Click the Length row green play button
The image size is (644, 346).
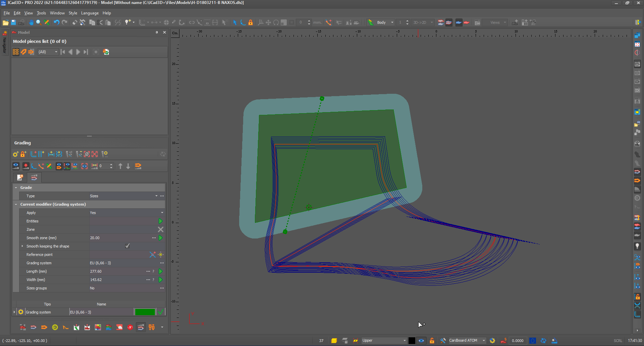point(161,271)
